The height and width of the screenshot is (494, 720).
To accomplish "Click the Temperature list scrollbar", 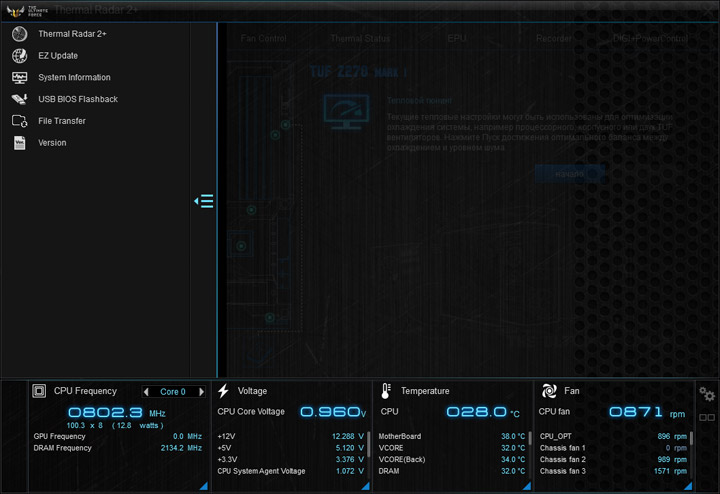I will (530, 438).
